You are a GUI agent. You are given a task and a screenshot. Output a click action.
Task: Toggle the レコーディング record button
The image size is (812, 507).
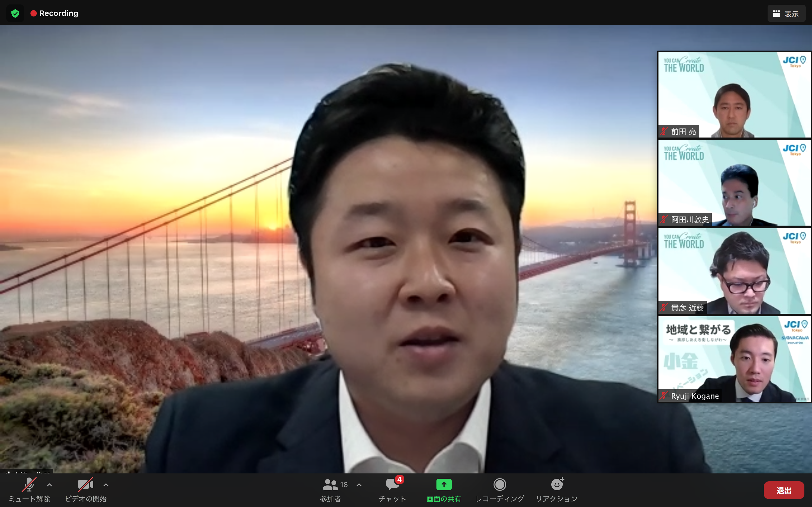point(500,485)
